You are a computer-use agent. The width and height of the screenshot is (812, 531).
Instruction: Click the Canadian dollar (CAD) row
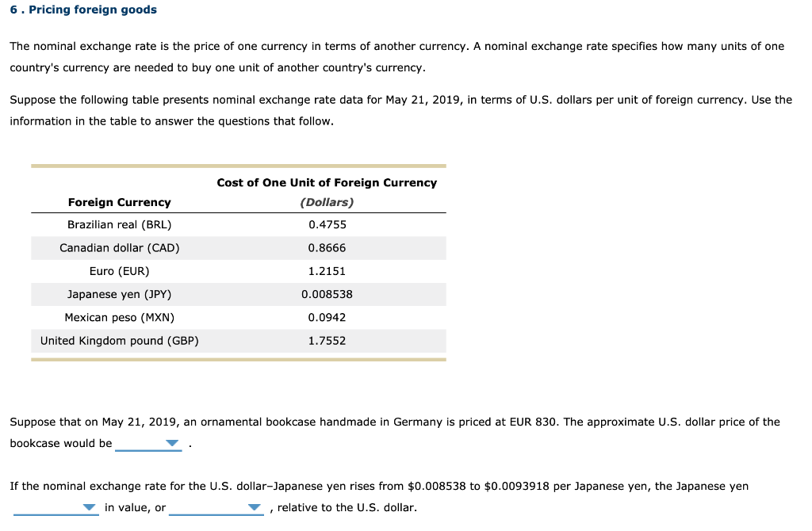[238, 247]
